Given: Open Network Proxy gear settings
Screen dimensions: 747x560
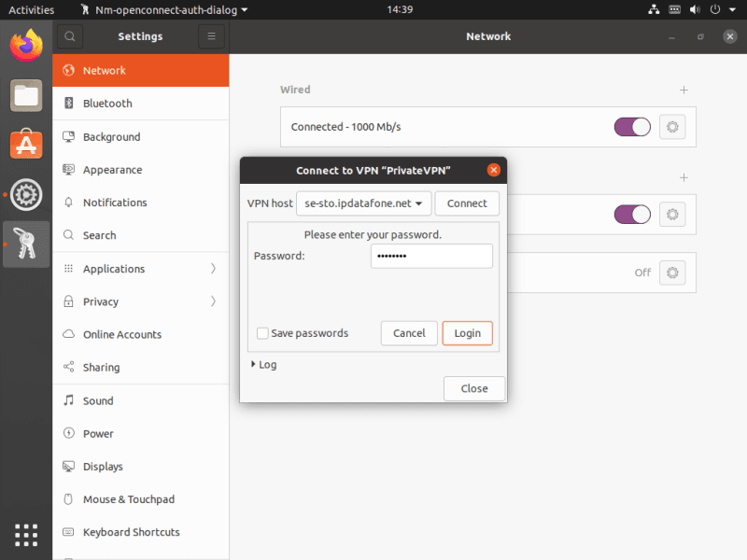Looking at the screenshot, I should click(x=672, y=273).
